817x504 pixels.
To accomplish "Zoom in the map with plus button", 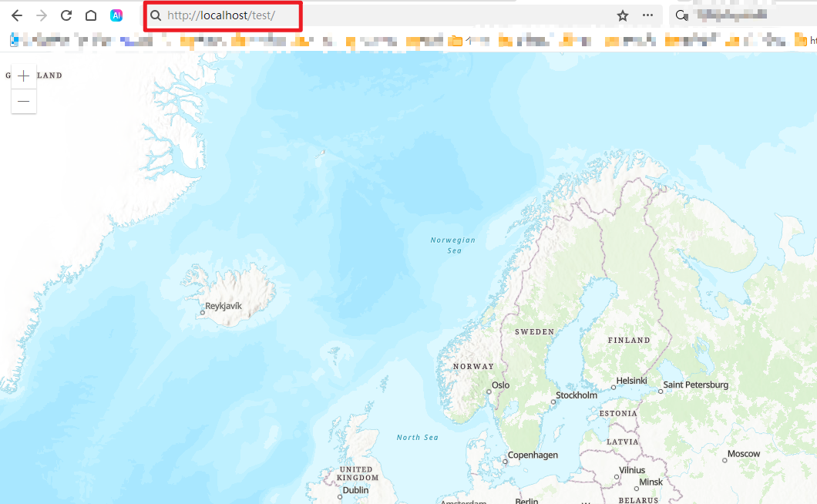I will tap(23, 76).
